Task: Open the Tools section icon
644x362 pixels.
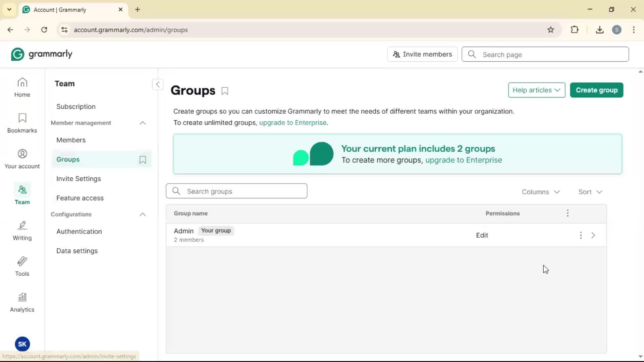Action: (x=22, y=266)
